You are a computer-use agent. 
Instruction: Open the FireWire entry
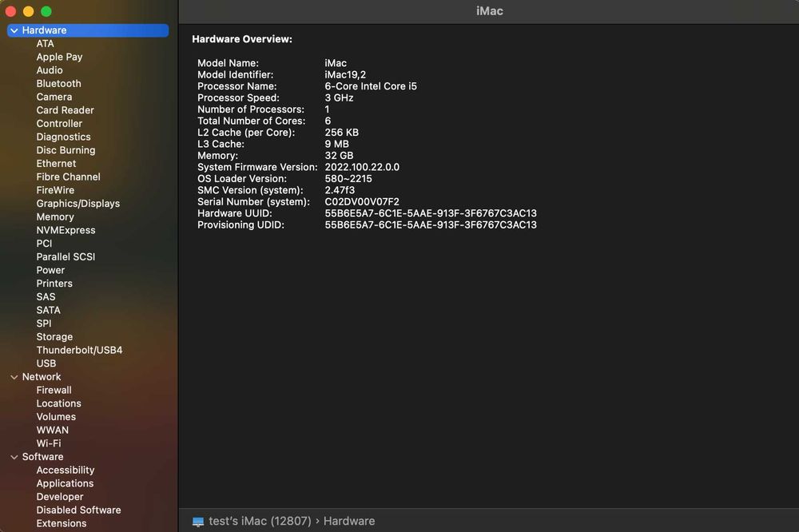[x=55, y=190]
